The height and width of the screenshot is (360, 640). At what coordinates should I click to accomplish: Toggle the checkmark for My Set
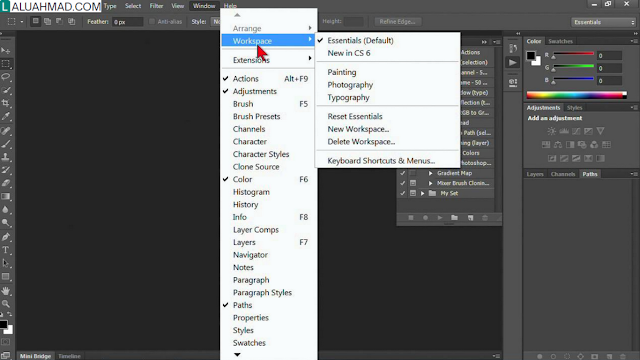click(402, 193)
